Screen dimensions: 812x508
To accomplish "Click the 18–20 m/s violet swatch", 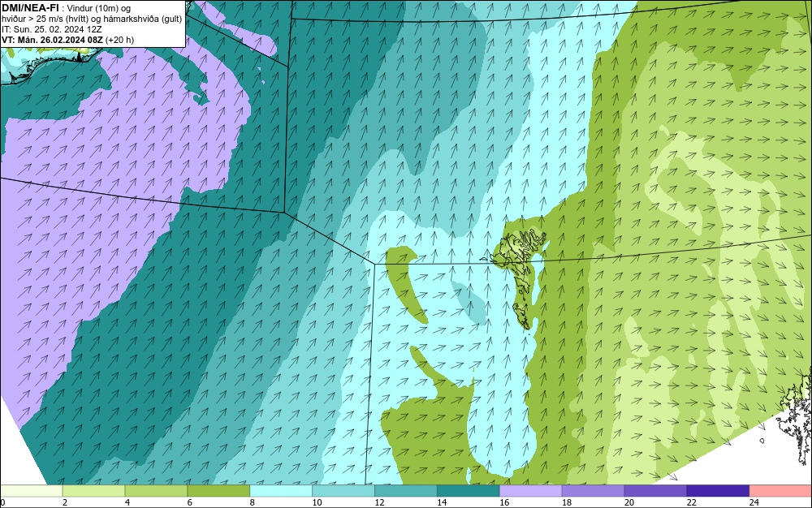I will click(x=593, y=491).
